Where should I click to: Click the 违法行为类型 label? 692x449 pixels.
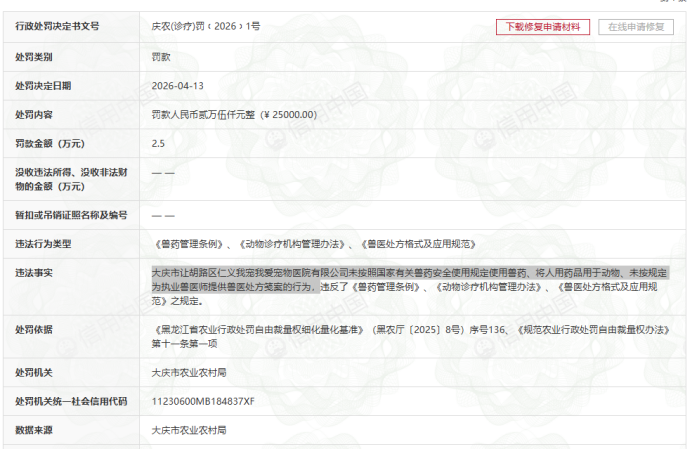coord(43,244)
